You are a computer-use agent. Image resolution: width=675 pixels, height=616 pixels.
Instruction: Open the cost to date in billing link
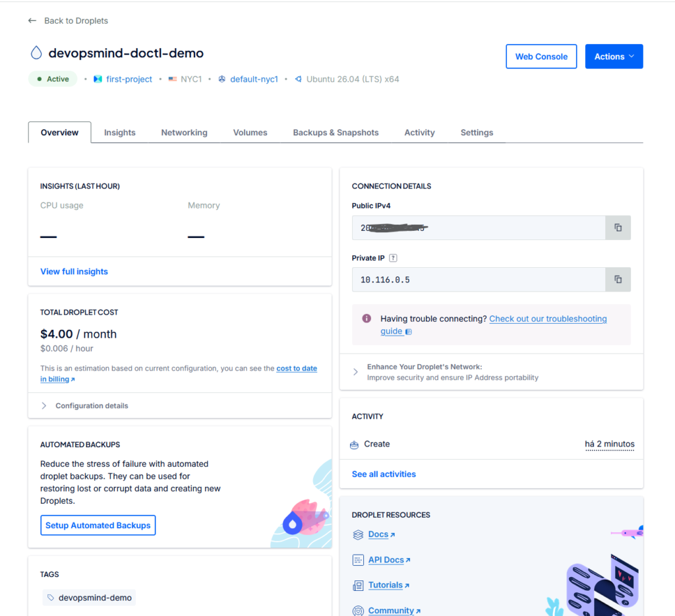click(x=297, y=368)
